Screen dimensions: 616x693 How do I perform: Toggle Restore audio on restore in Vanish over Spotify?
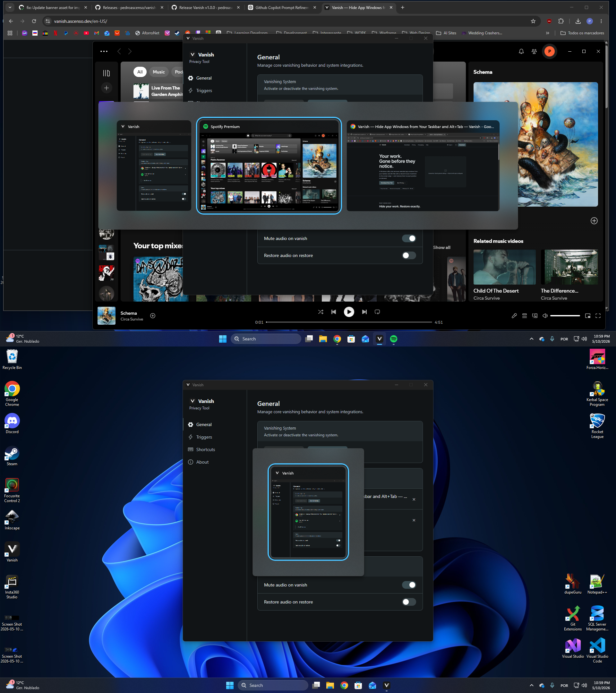409,255
